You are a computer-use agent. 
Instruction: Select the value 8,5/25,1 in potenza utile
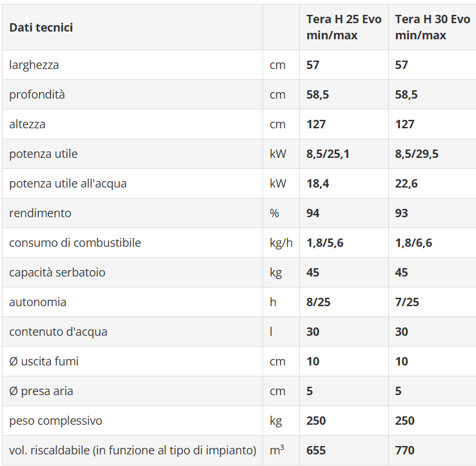pos(328,154)
